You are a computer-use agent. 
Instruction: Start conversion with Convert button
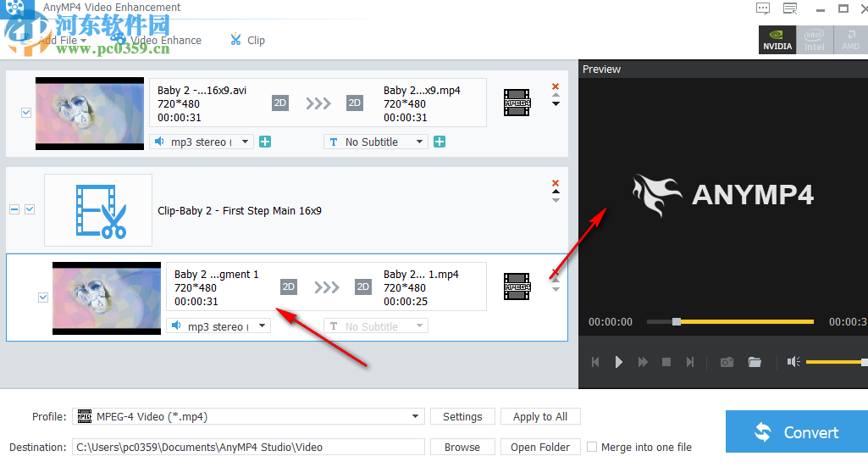tap(797, 432)
